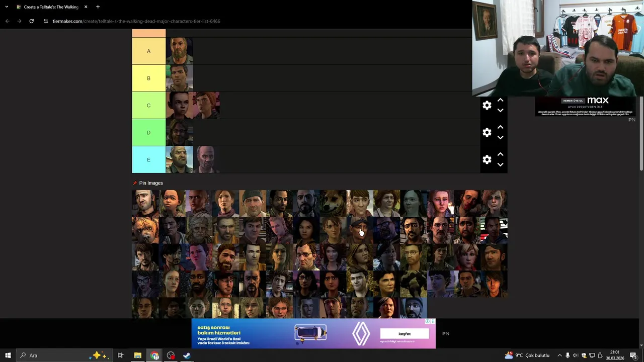
Task: Move tier E row down
Action: pos(500,165)
